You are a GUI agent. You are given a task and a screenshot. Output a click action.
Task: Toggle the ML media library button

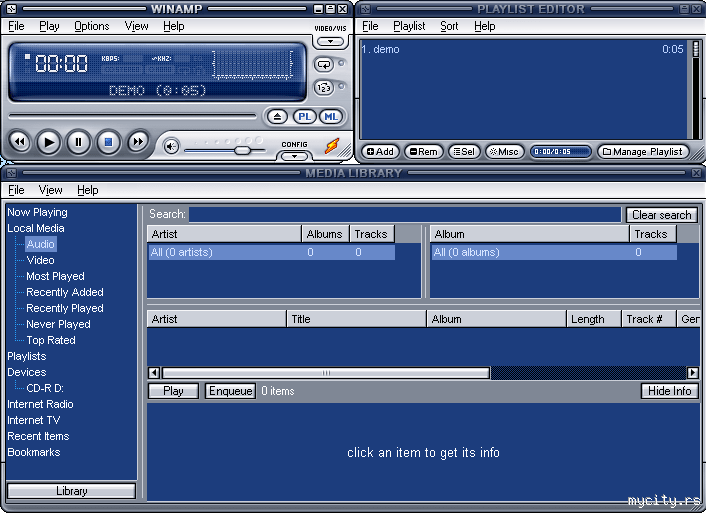coord(331,117)
